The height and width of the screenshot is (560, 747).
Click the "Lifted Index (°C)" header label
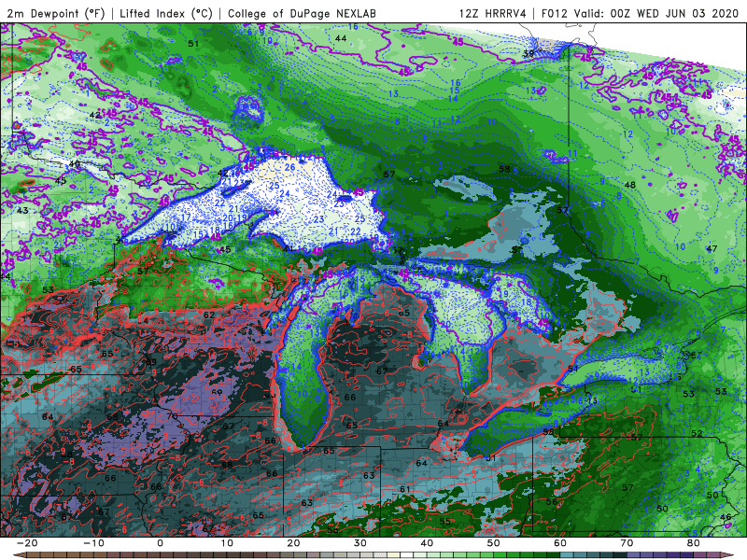click(166, 13)
